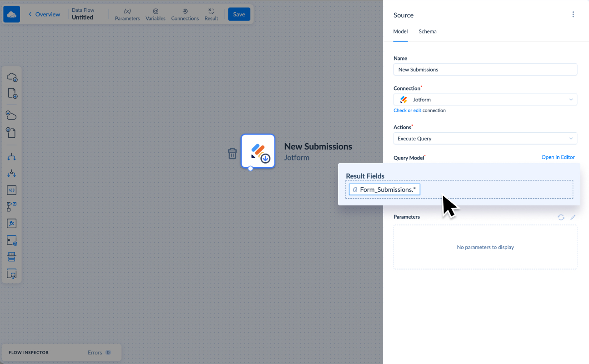Edit parameters with pencil icon
589x364 pixels.
click(573, 217)
